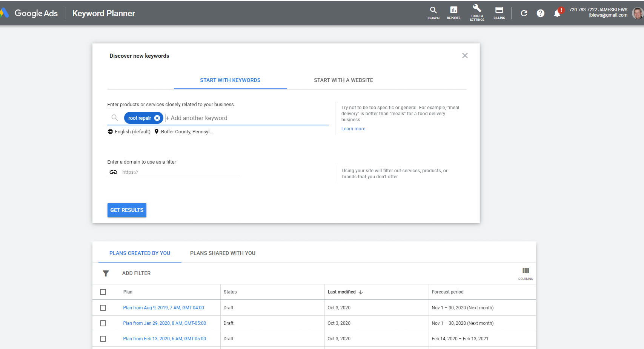Open the Reports menu icon
The width and height of the screenshot is (644, 349).
[453, 12]
